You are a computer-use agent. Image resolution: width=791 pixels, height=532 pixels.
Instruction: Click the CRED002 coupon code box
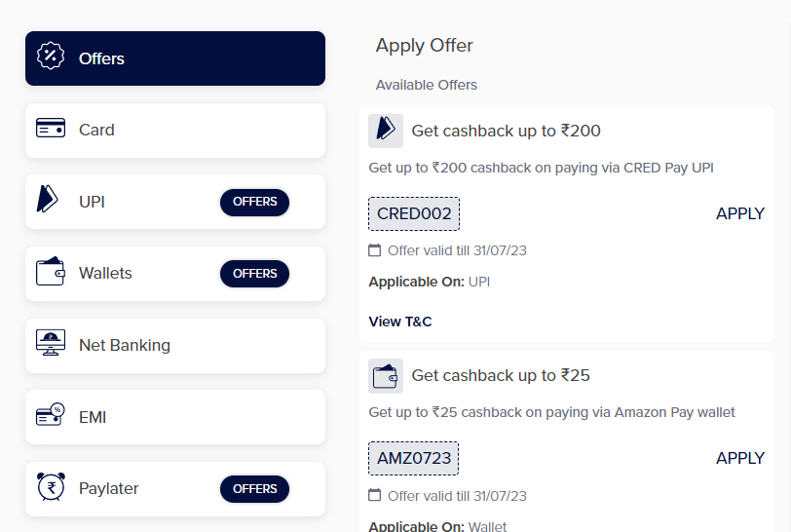tap(414, 213)
